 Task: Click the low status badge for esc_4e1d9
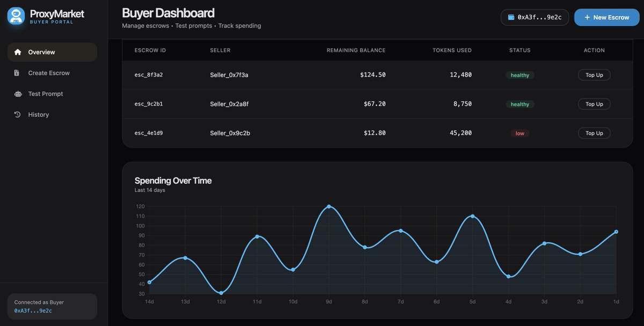[519, 133]
